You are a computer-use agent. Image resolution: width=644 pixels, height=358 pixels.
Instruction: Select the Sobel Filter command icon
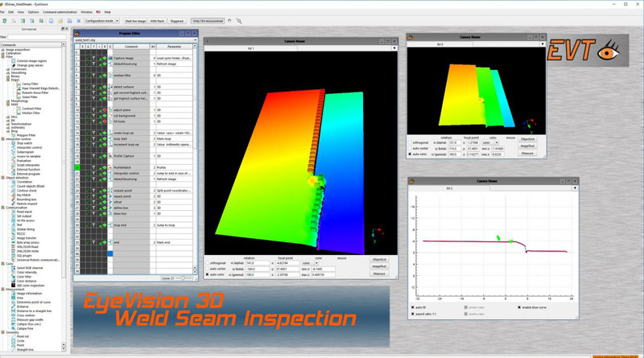[19, 96]
